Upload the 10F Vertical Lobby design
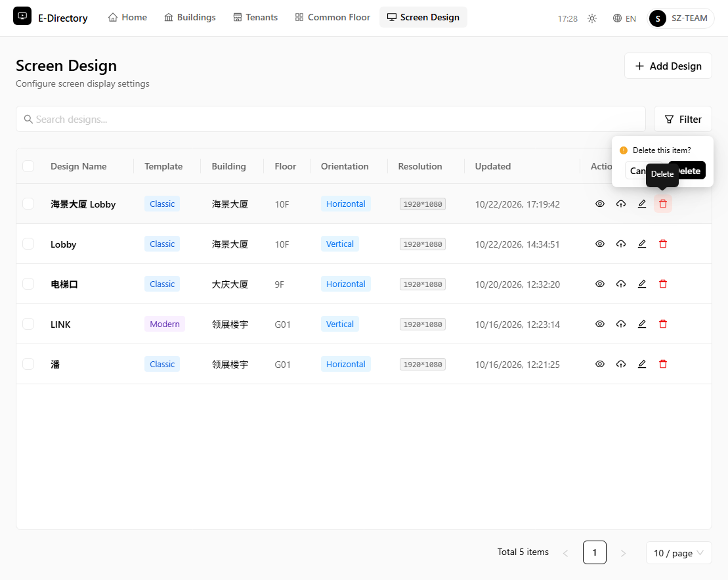Screen dimensions: 728x580 [x=621, y=244]
